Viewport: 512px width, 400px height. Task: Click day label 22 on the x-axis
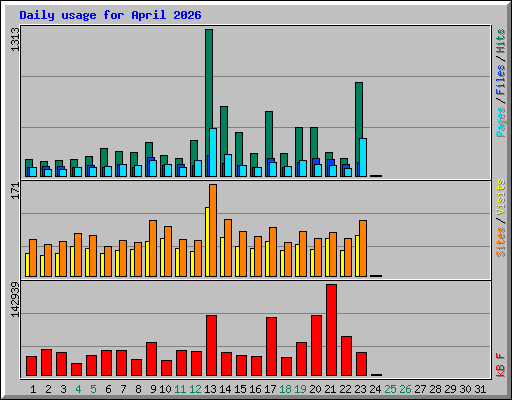point(345,389)
